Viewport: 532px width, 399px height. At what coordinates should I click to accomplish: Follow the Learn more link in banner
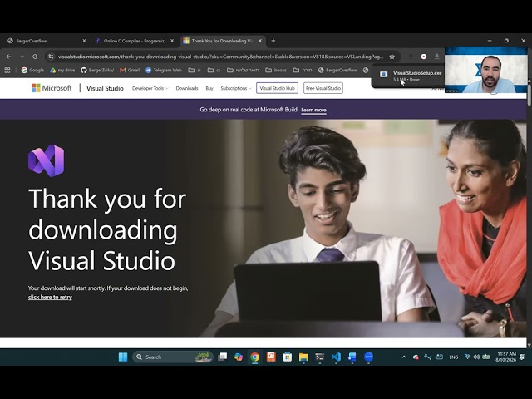pos(313,110)
